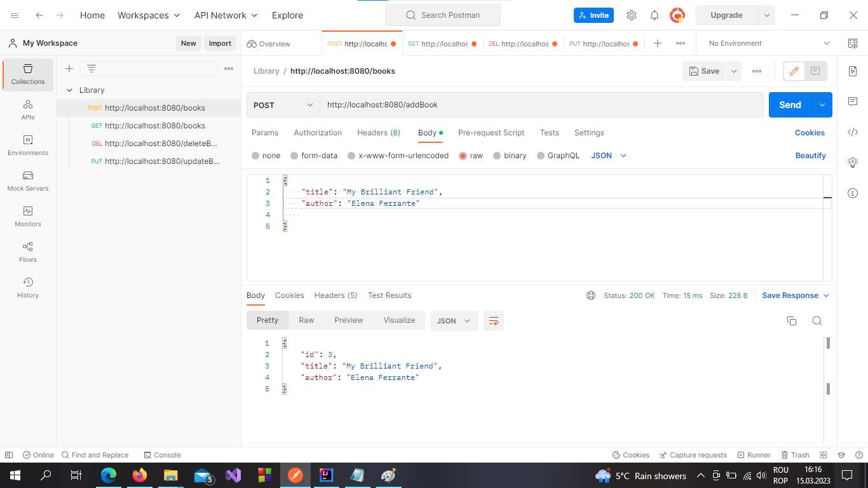Open the APIs sidebar section

[x=28, y=110]
